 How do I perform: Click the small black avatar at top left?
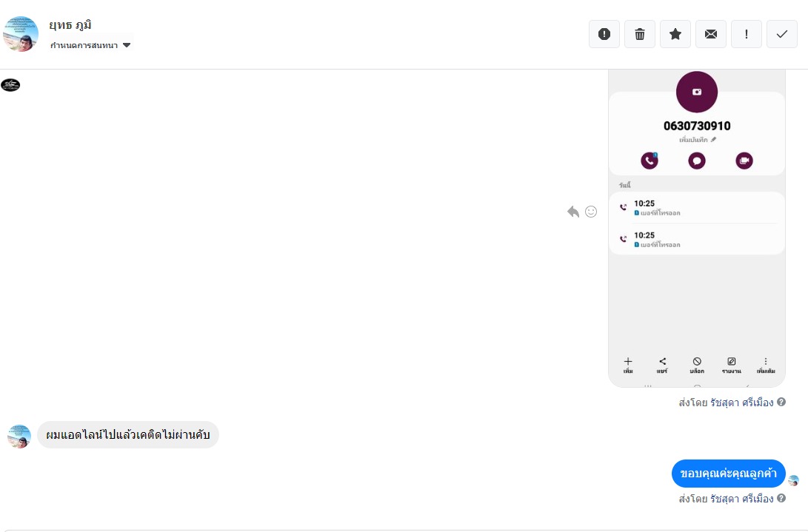(10, 85)
